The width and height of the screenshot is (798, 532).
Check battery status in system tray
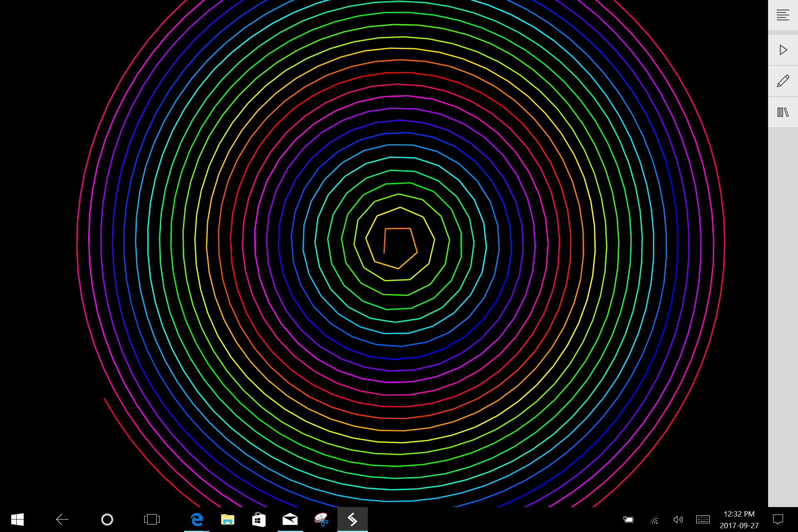click(628, 519)
